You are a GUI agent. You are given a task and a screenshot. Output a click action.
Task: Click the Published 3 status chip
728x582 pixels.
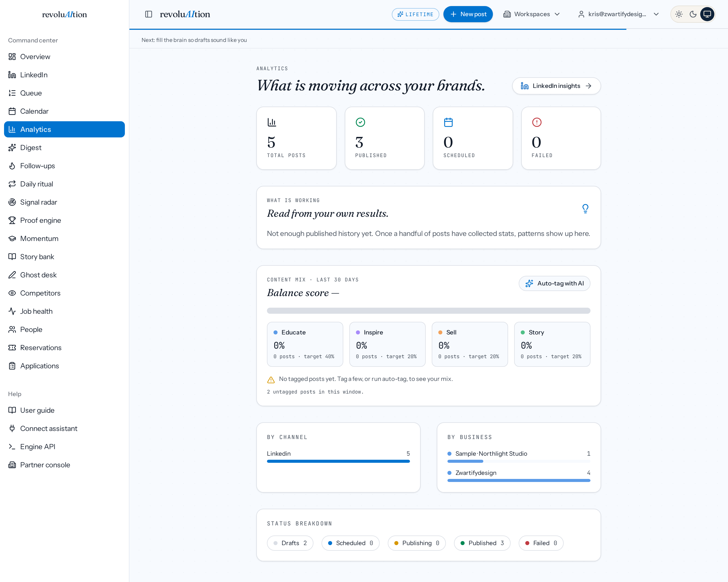click(x=482, y=543)
